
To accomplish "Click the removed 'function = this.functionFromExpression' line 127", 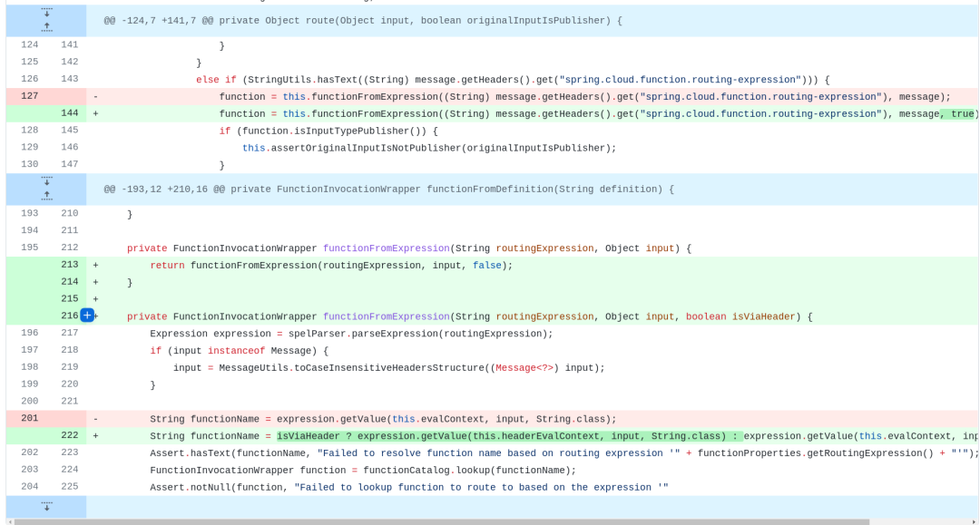I will [x=584, y=97].
